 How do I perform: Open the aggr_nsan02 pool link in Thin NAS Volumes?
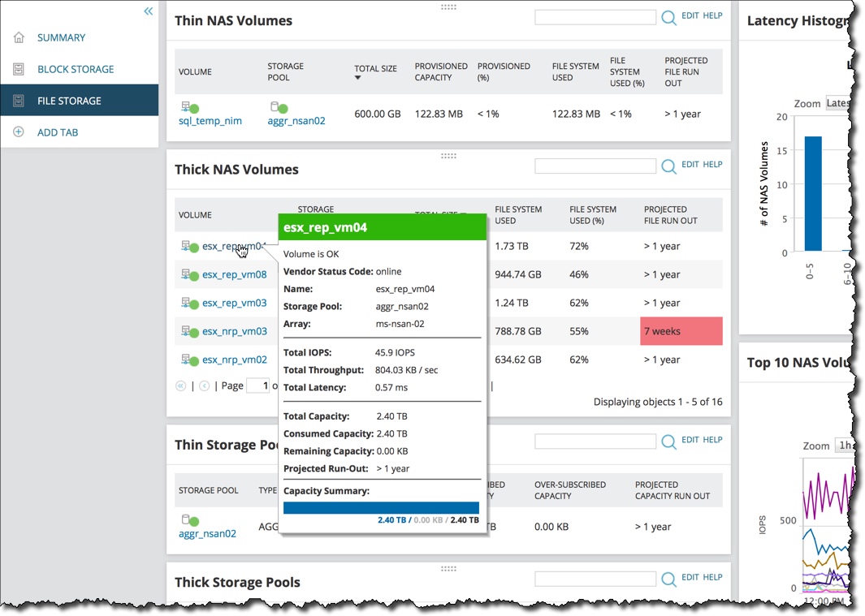pyautogui.click(x=296, y=120)
